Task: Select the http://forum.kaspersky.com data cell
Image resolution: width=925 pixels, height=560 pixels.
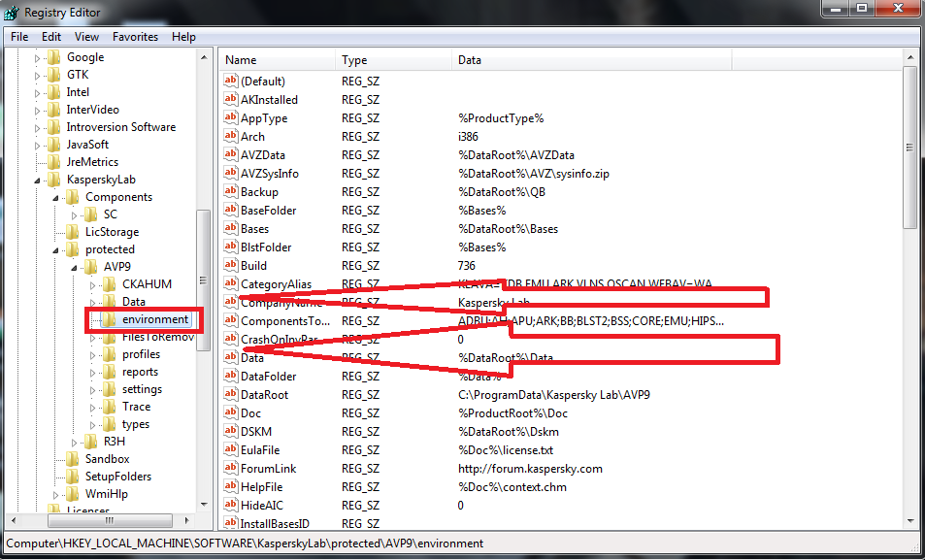Action: pyautogui.click(x=530, y=469)
